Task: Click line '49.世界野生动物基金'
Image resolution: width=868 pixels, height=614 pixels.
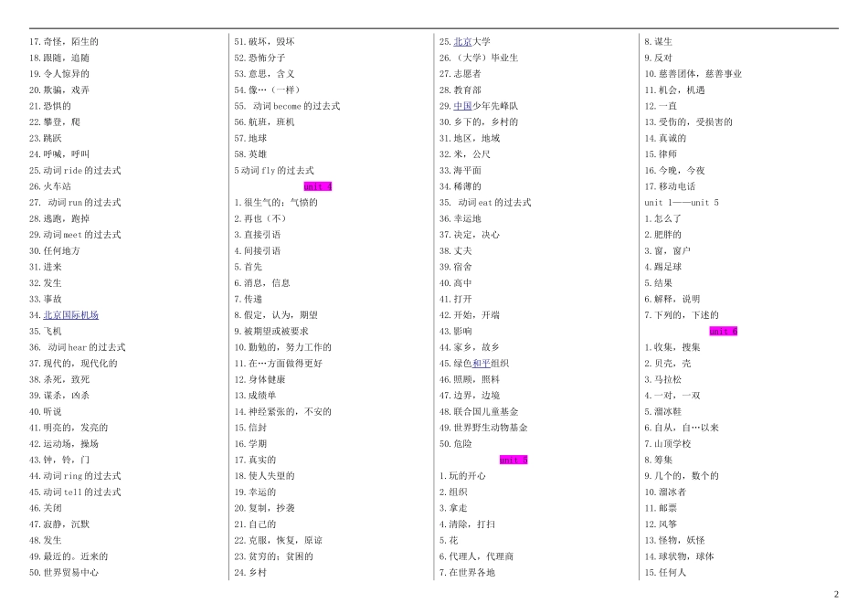Action: click(484, 428)
